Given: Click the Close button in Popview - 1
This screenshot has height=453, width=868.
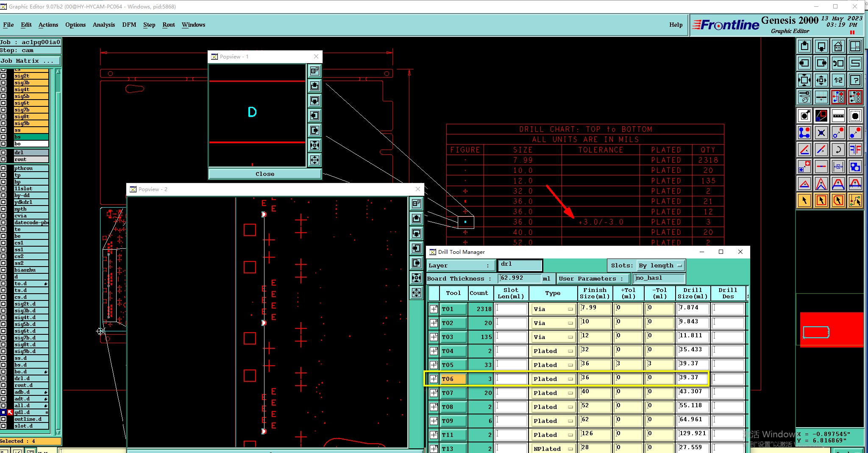Looking at the screenshot, I should click(x=265, y=174).
